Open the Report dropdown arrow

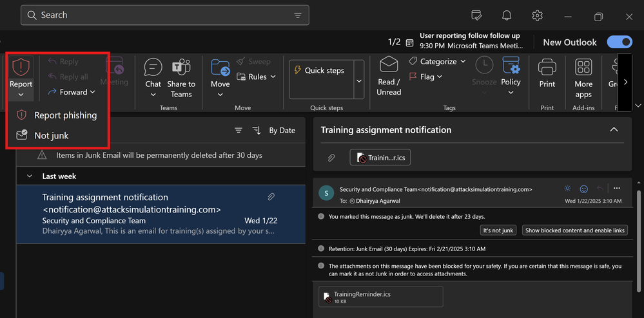tap(21, 95)
